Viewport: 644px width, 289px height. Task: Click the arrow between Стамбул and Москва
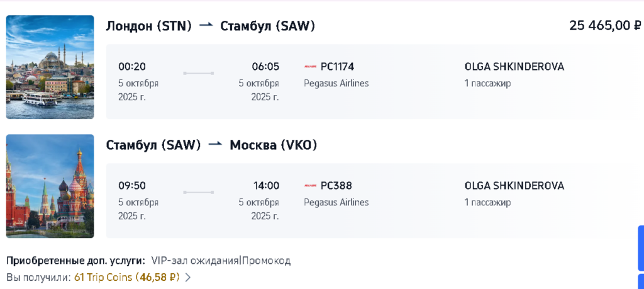pyautogui.click(x=215, y=144)
